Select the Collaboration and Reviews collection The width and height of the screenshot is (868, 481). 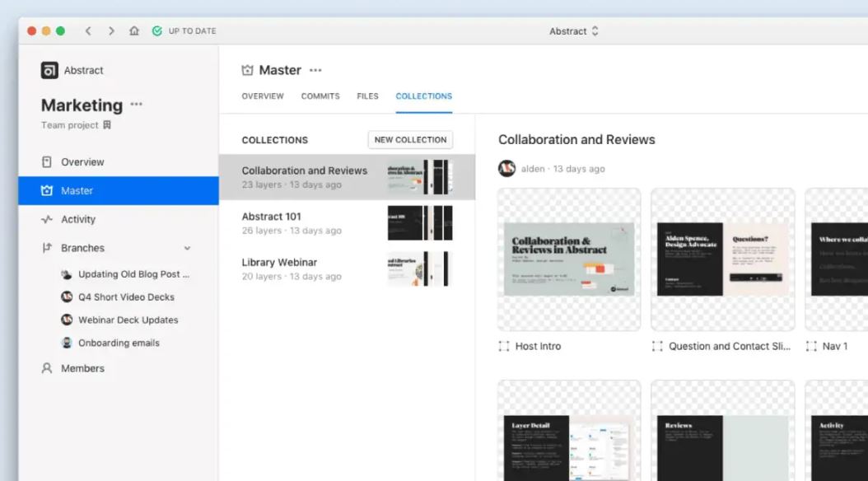(347, 177)
